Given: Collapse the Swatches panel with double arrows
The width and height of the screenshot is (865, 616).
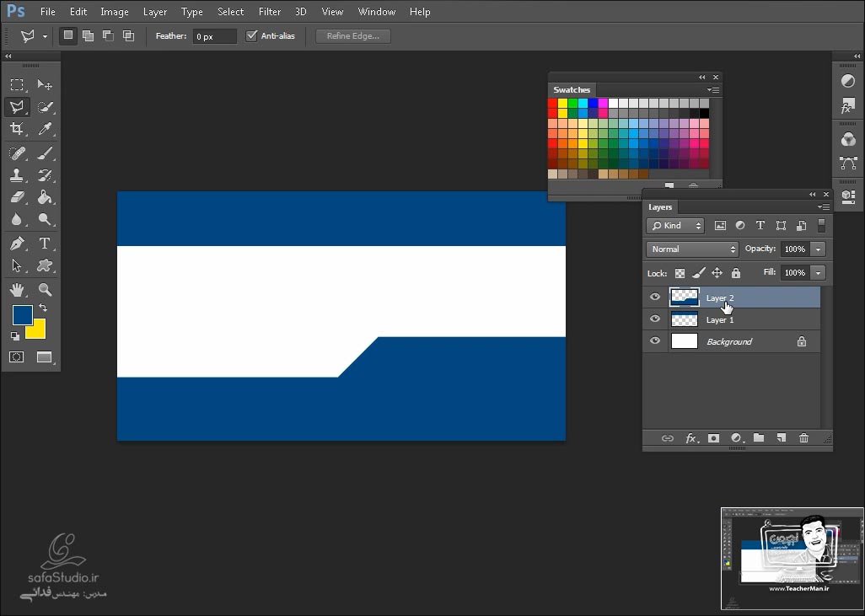Looking at the screenshot, I should [701, 78].
